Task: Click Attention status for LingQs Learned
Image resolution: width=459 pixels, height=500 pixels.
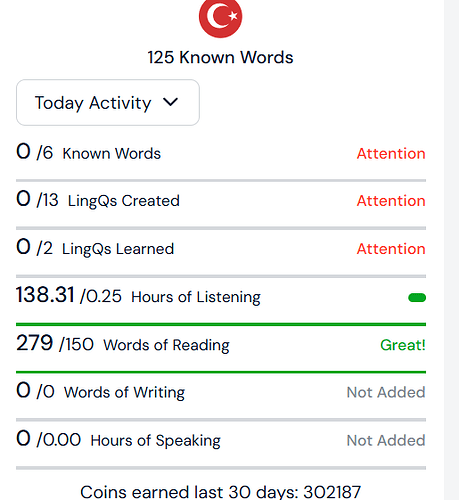Action: pos(391,249)
